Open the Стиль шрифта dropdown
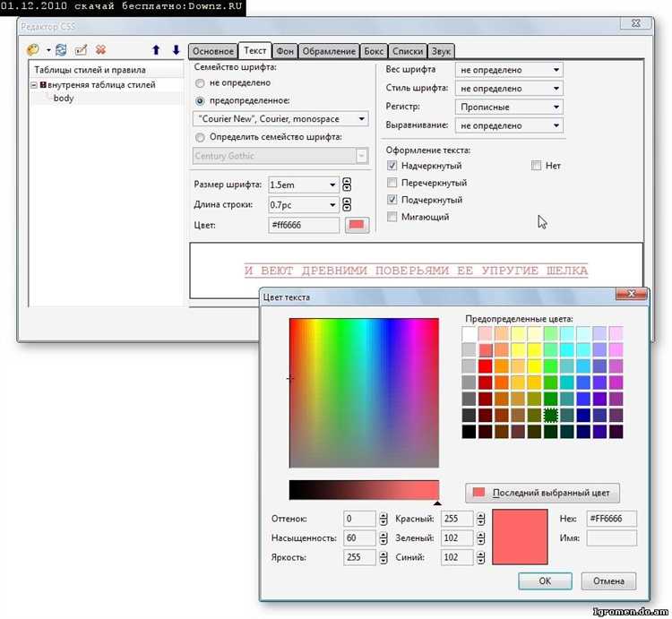 click(509, 89)
